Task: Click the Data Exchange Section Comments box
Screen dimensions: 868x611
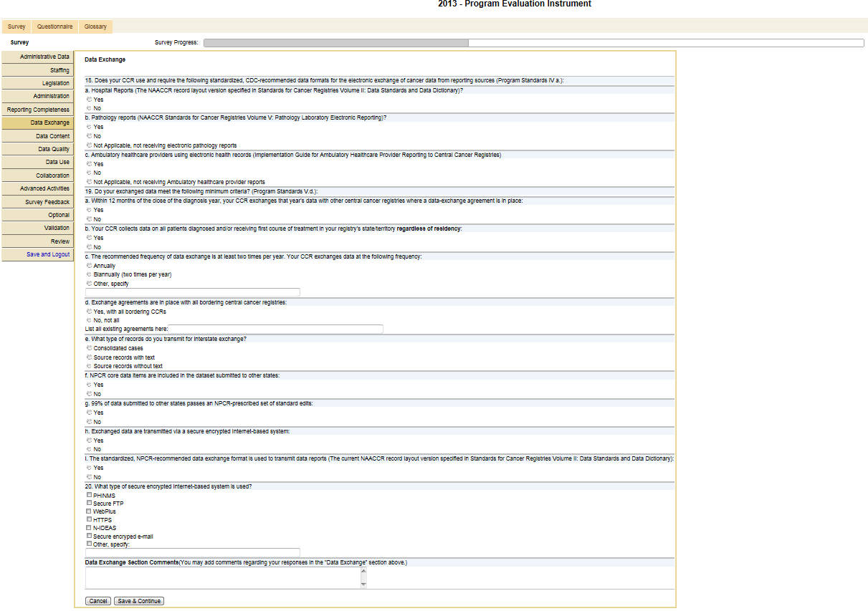Action: click(x=225, y=577)
